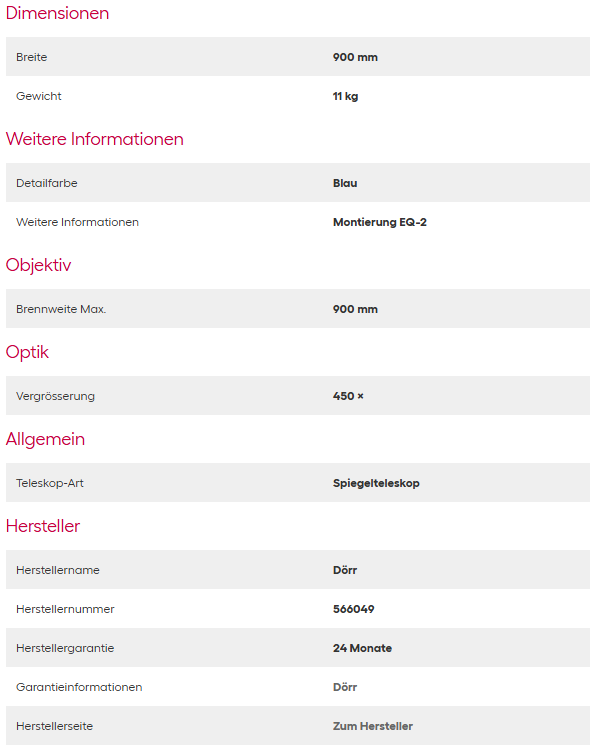
Task: Click the Breite value 900 mm
Action: pyautogui.click(x=355, y=57)
